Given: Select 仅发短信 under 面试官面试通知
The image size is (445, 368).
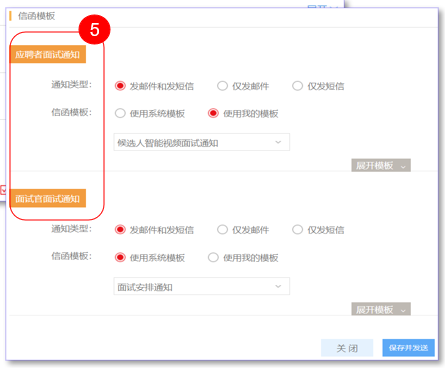Looking at the screenshot, I should click(x=297, y=230).
